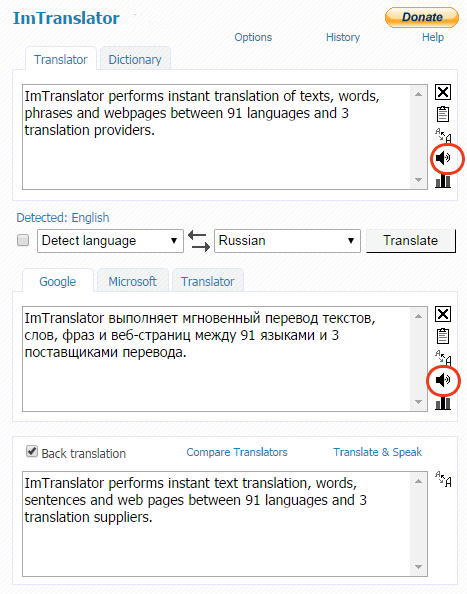Open dictionary for source text box
This screenshot has height=594, width=467.
pos(443,181)
